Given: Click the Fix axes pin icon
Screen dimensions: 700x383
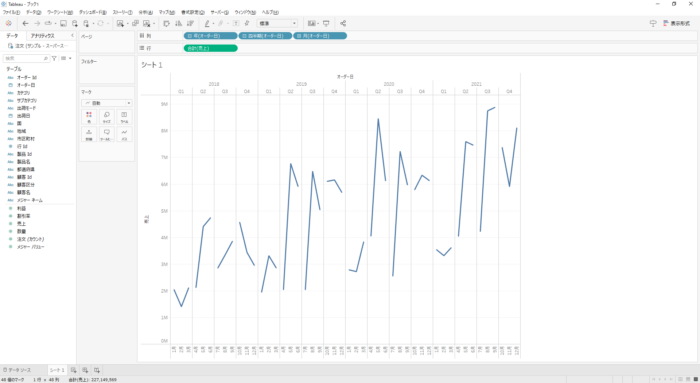Looking at the screenshot, I should [247, 23].
